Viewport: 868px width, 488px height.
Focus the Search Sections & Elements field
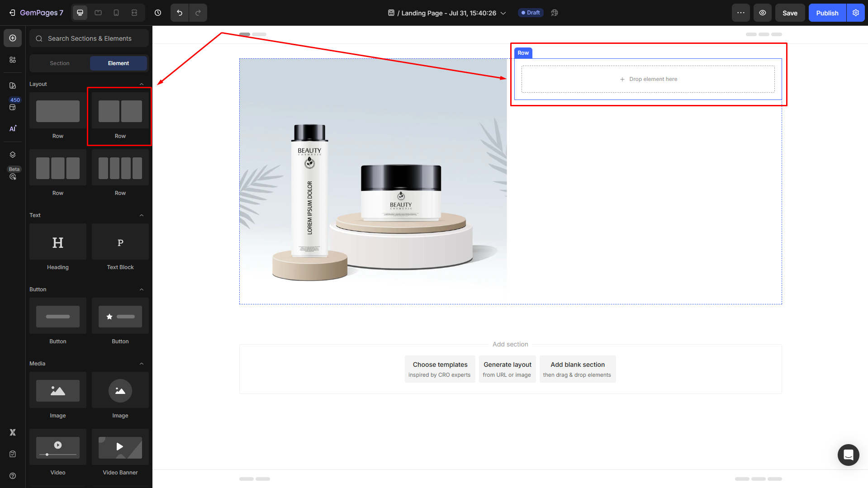click(x=90, y=38)
